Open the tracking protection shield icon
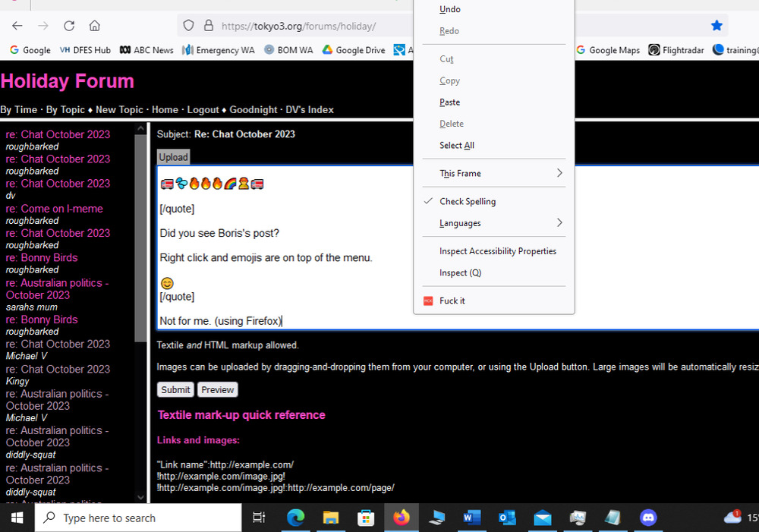This screenshot has height=532, width=759. (189, 26)
